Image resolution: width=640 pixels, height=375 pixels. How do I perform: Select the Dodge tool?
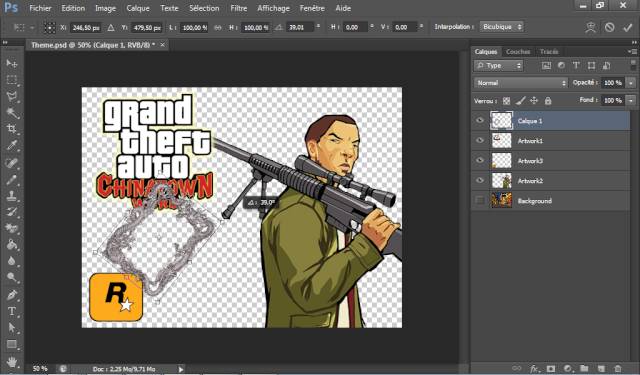click(12, 277)
